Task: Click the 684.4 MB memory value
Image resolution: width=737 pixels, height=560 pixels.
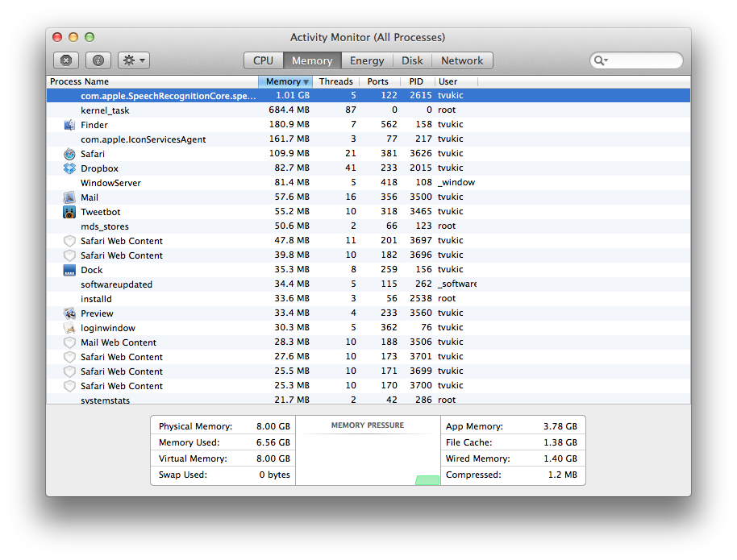Action: (289, 110)
